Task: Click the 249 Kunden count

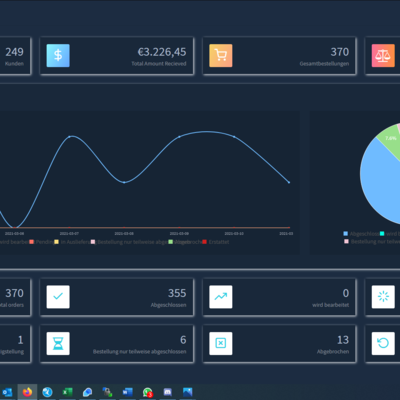Action: (14, 52)
